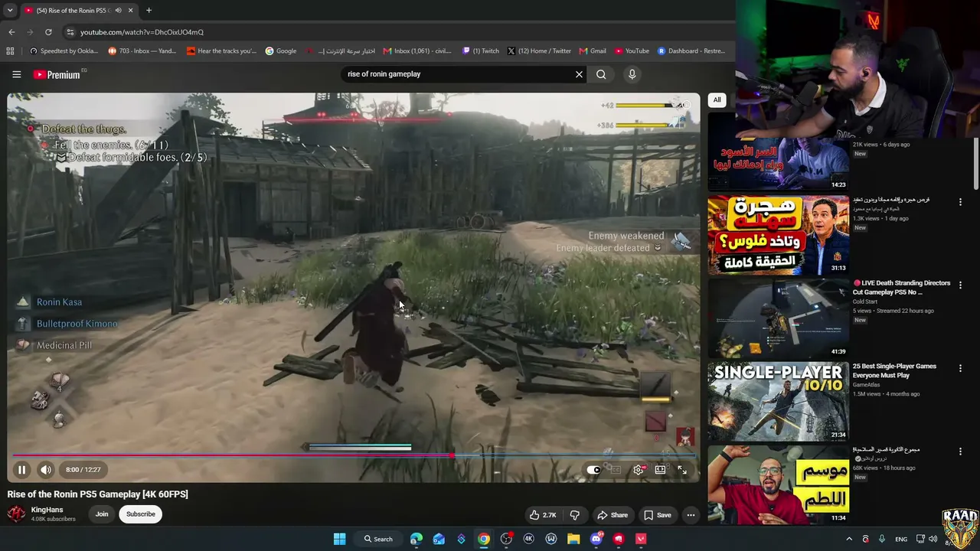This screenshot has width=980, height=551.
Task: Open Windows taskbar Search
Action: [x=378, y=539]
